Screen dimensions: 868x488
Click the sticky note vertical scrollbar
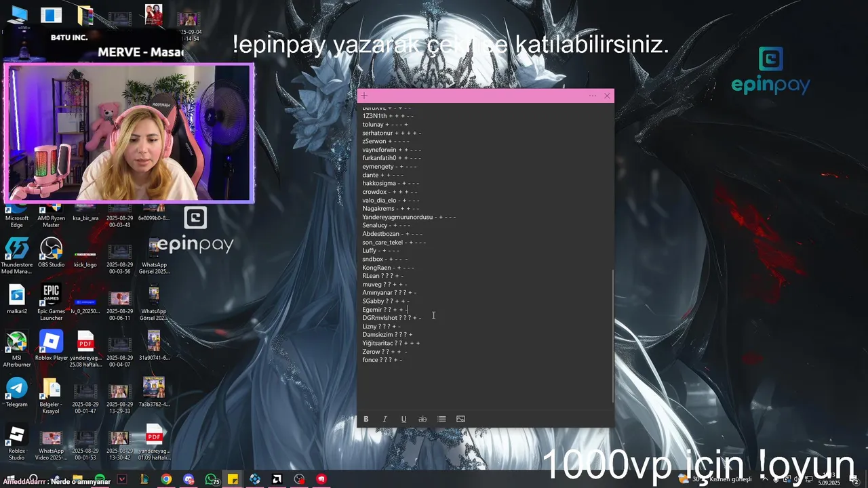[x=612, y=335]
